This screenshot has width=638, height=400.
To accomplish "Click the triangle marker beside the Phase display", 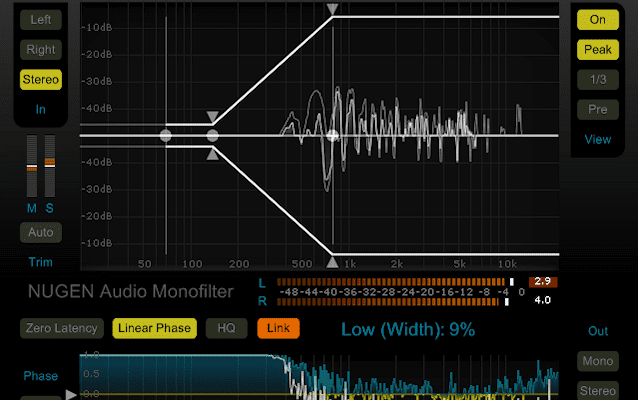I will (70, 394).
